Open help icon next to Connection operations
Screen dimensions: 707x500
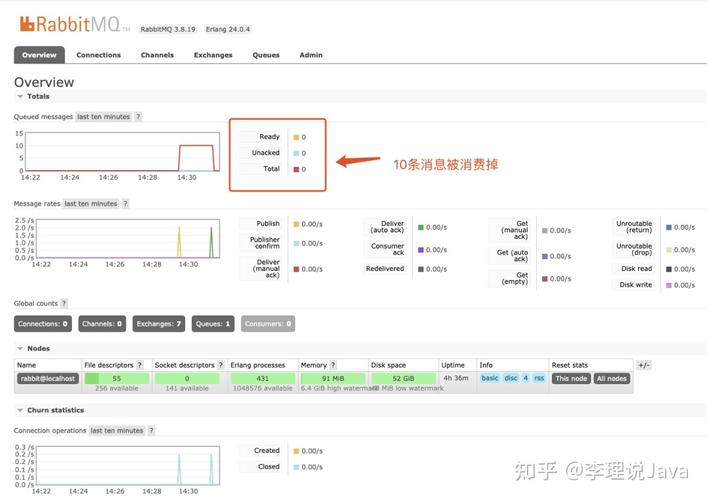coord(152,431)
